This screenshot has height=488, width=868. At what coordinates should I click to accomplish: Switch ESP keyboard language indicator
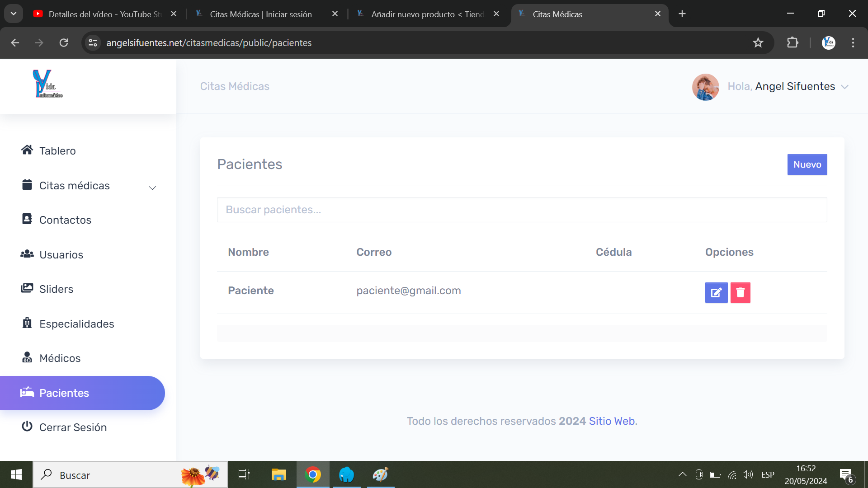coord(768,474)
